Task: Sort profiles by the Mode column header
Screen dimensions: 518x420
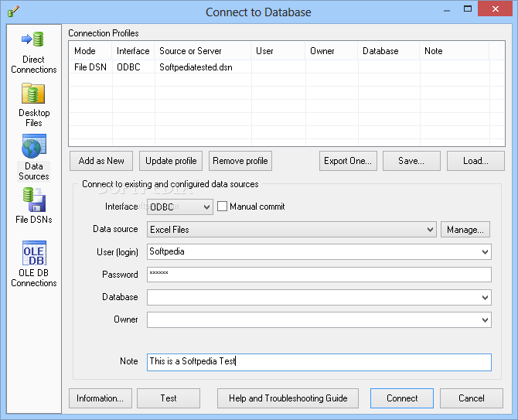Action: tap(90, 51)
